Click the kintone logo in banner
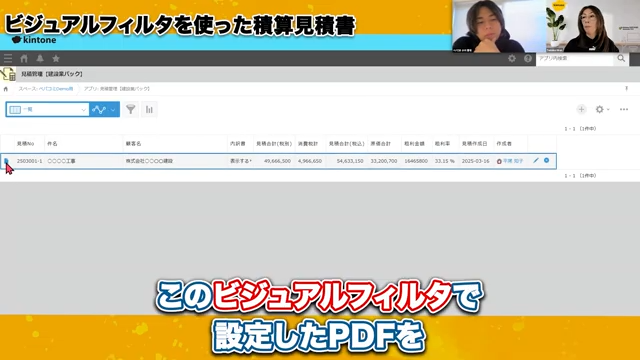 [x=34, y=40]
